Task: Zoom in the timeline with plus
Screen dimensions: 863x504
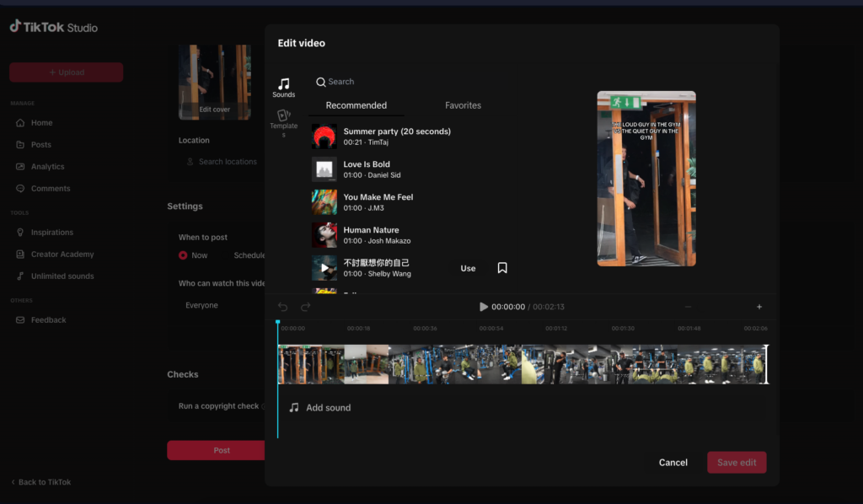Action: [x=759, y=307]
